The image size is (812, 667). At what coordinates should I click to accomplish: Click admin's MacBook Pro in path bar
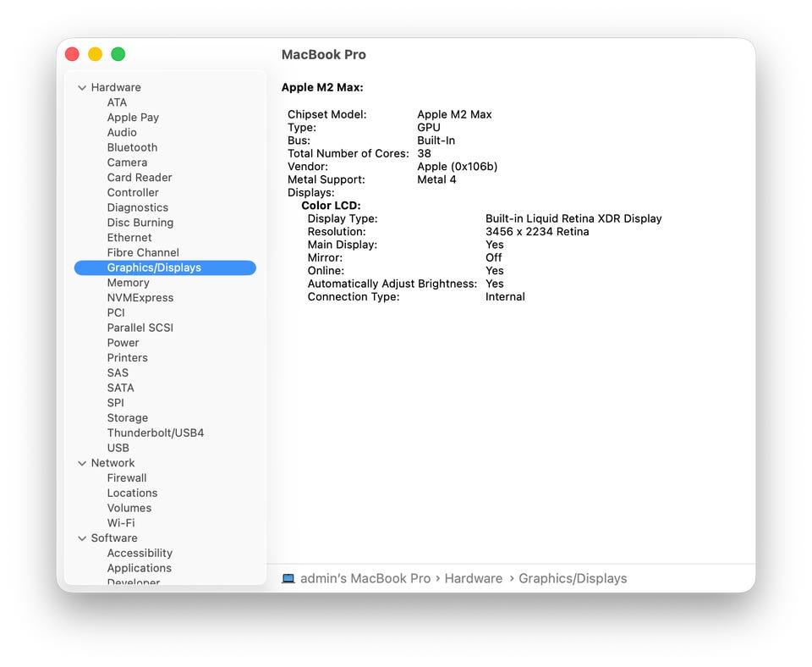click(x=365, y=579)
